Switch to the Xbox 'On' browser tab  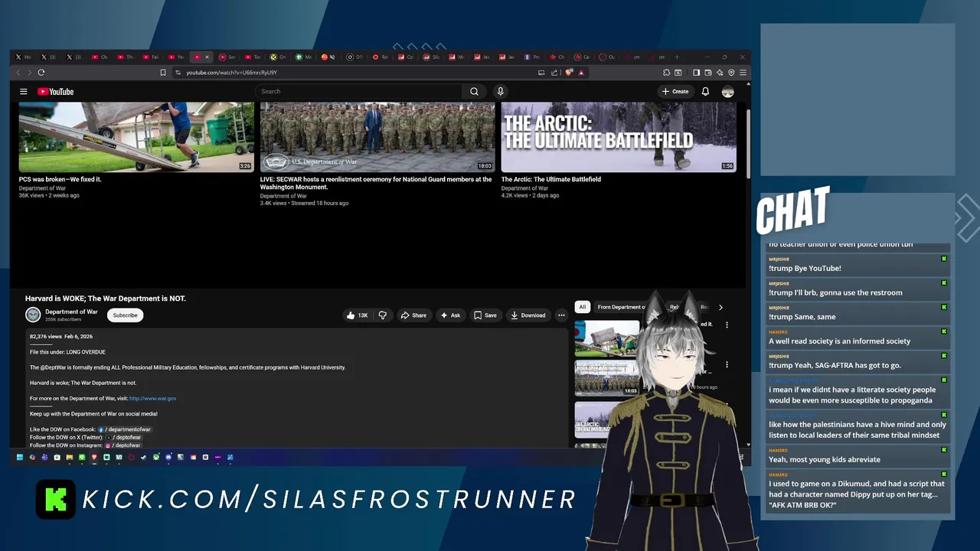(x=278, y=57)
